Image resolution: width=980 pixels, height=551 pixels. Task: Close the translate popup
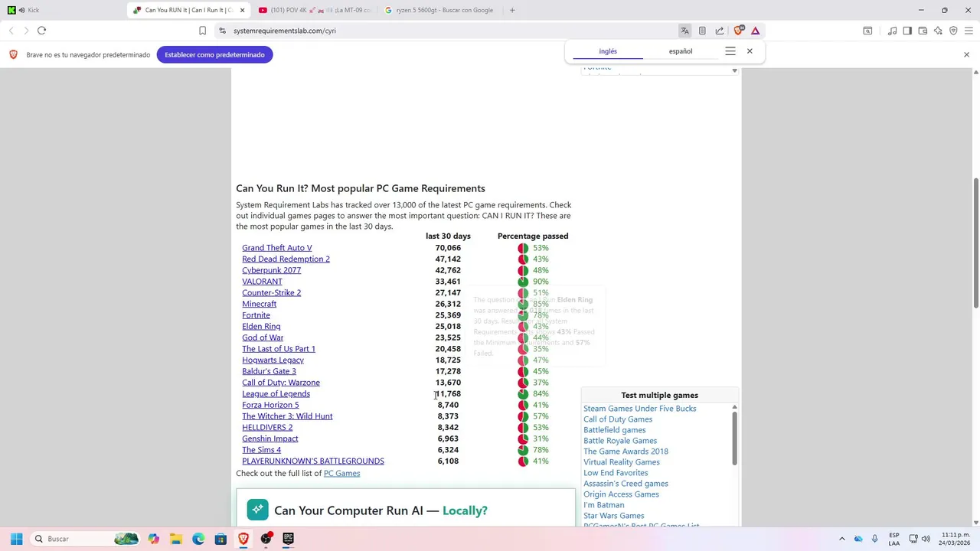[x=750, y=51]
